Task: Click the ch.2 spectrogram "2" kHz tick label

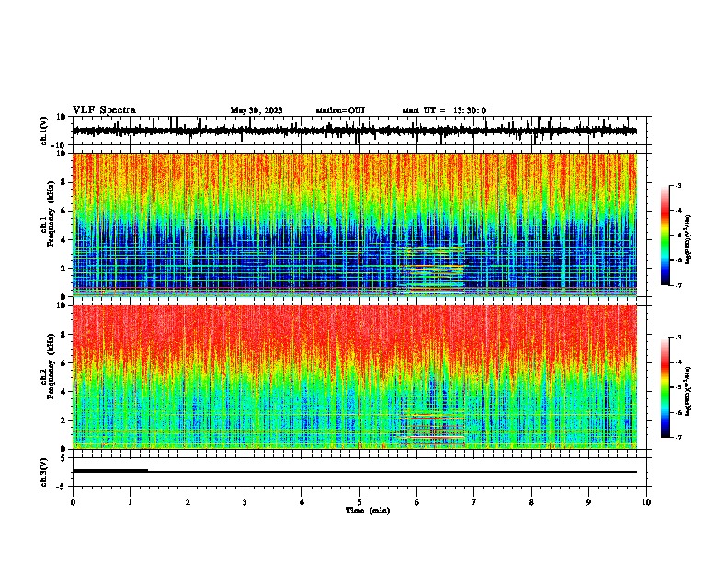Action: [64, 420]
